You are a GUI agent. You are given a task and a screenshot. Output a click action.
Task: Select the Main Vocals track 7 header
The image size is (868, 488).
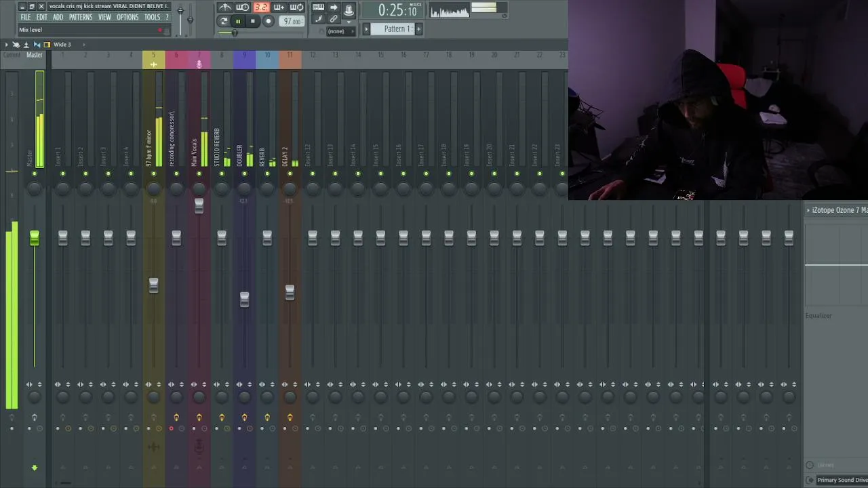(x=199, y=60)
